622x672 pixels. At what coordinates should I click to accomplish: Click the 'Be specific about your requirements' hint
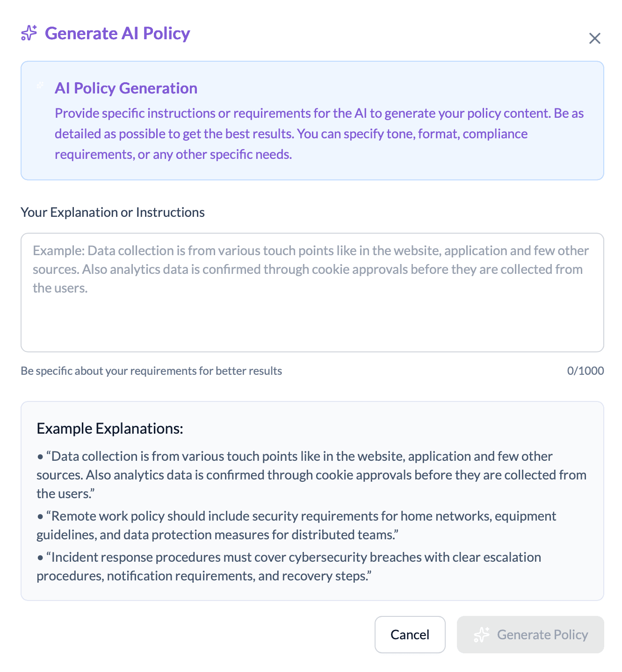tap(151, 371)
